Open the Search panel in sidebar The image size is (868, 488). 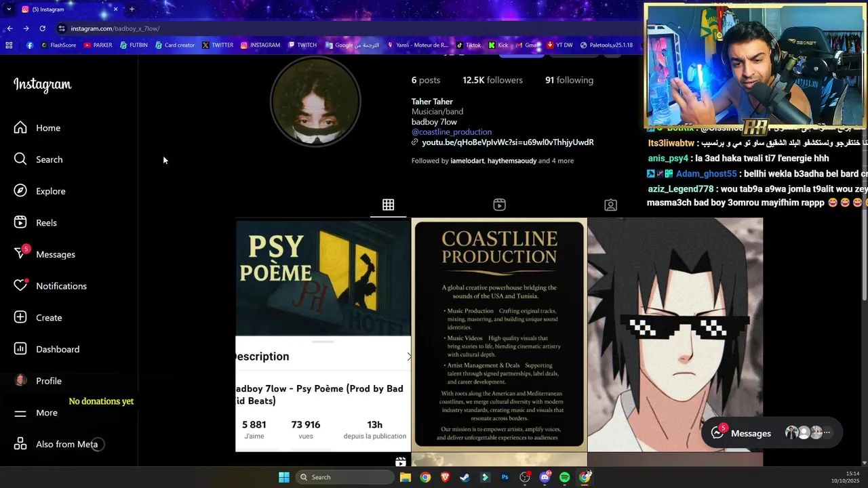(x=39, y=159)
